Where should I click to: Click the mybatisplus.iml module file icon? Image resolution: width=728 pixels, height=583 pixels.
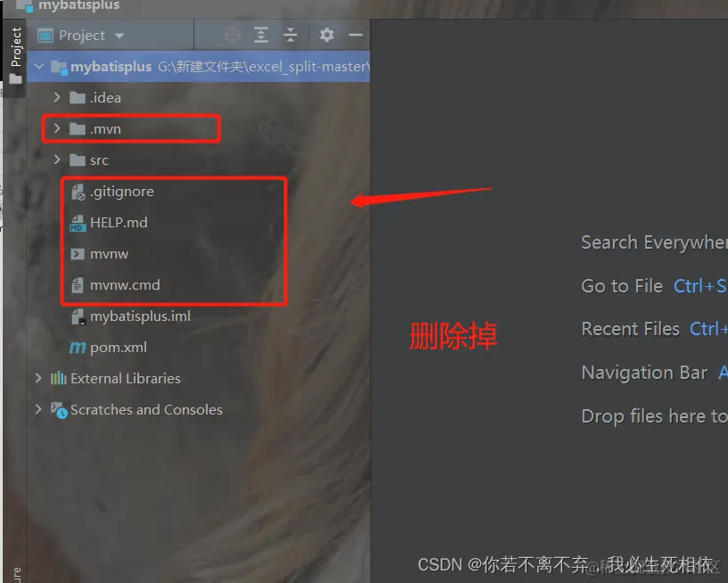(x=78, y=316)
